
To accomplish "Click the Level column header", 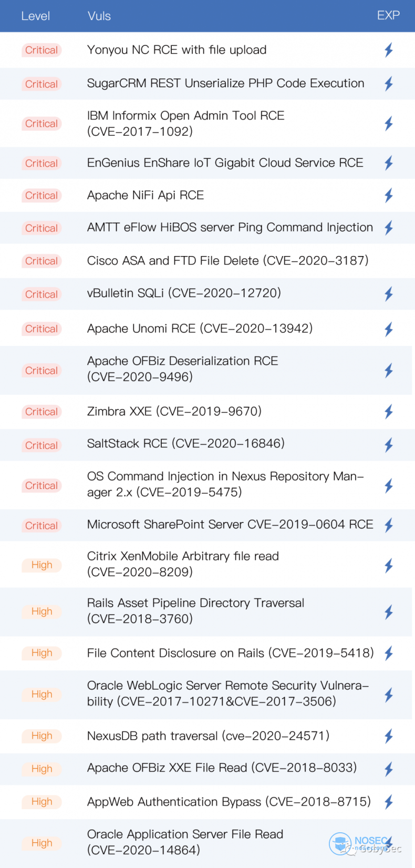I will pyautogui.click(x=36, y=16).
